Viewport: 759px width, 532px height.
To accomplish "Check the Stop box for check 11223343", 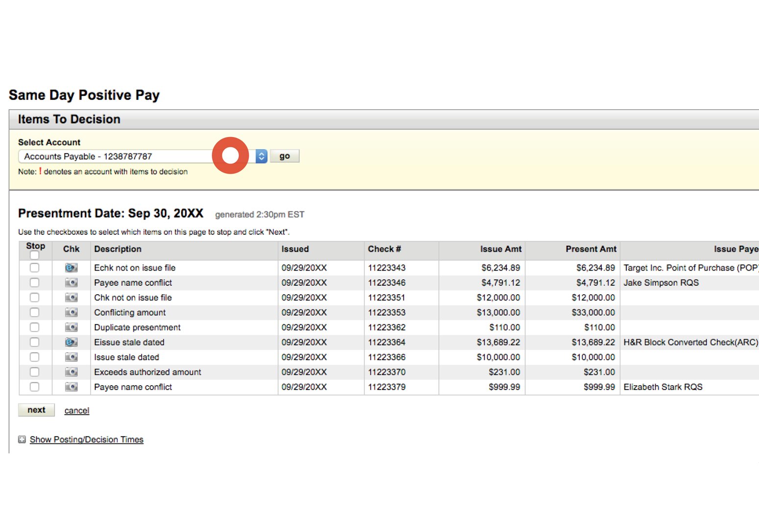I will click(x=34, y=268).
